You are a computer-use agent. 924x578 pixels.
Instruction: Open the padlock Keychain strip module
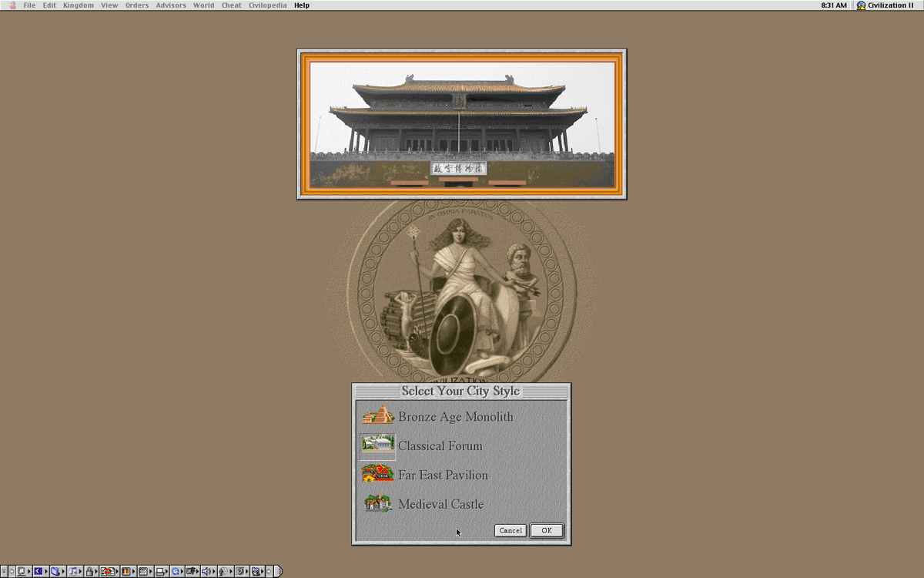91,571
